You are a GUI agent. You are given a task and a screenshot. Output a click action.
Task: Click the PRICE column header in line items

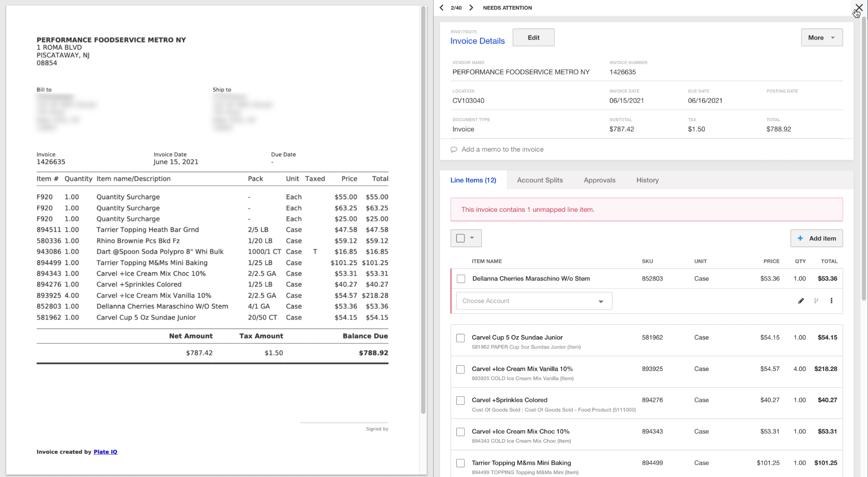click(x=771, y=261)
